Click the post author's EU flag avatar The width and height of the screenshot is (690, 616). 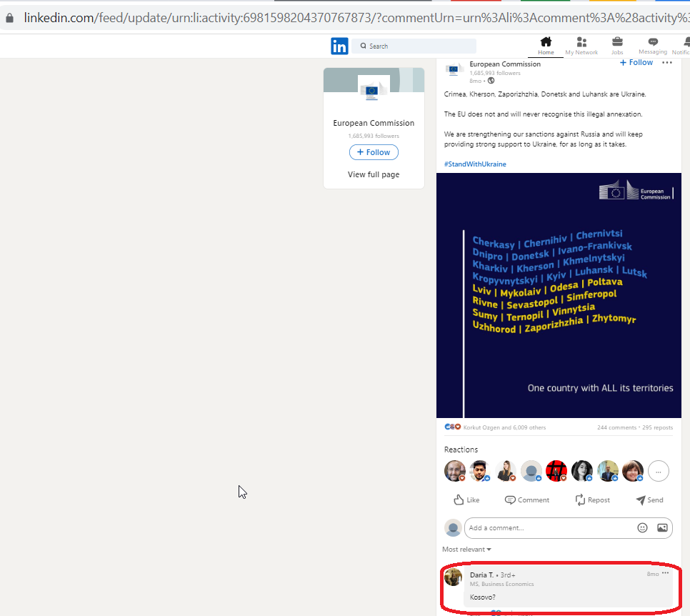454,69
